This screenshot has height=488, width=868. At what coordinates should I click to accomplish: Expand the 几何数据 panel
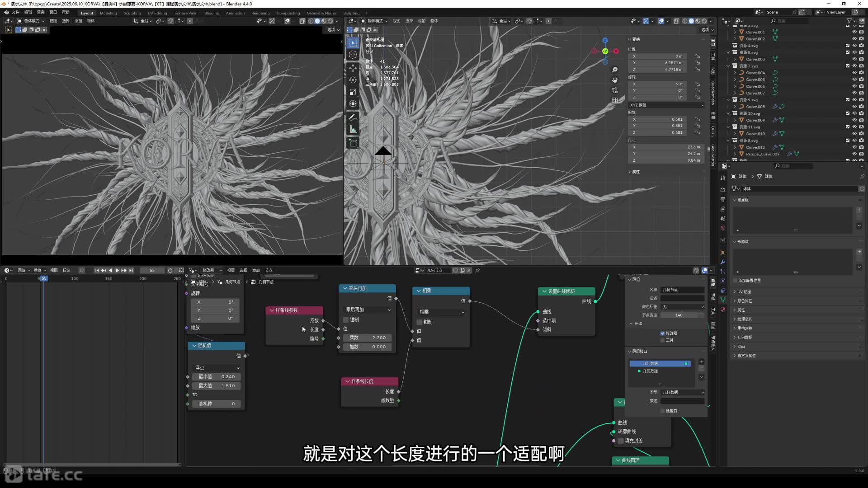coord(745,338)
